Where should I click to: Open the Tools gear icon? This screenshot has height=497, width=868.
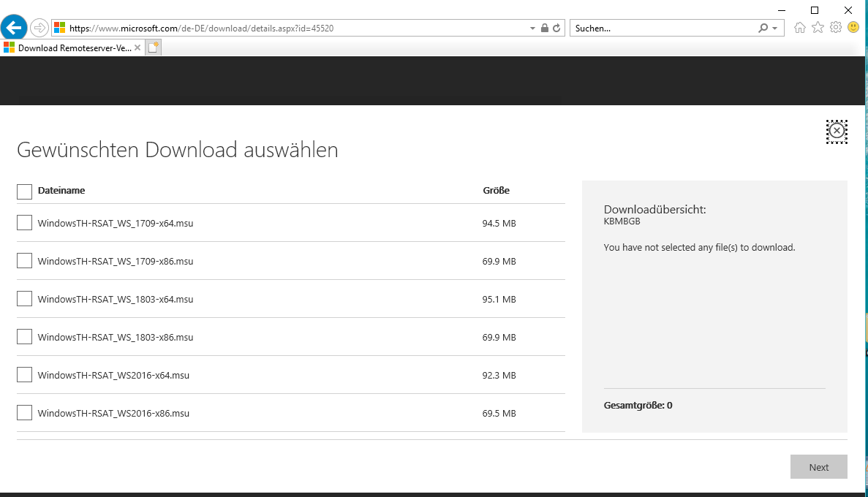(x=835, y=28)
